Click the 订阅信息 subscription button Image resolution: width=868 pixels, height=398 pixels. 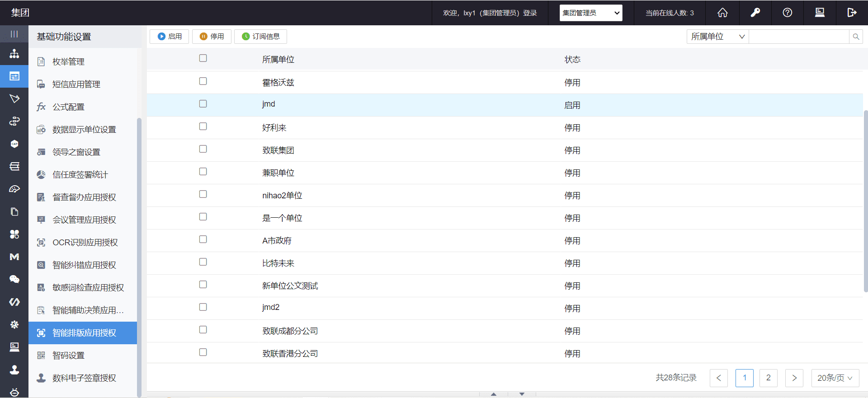(x=260, y=37)
